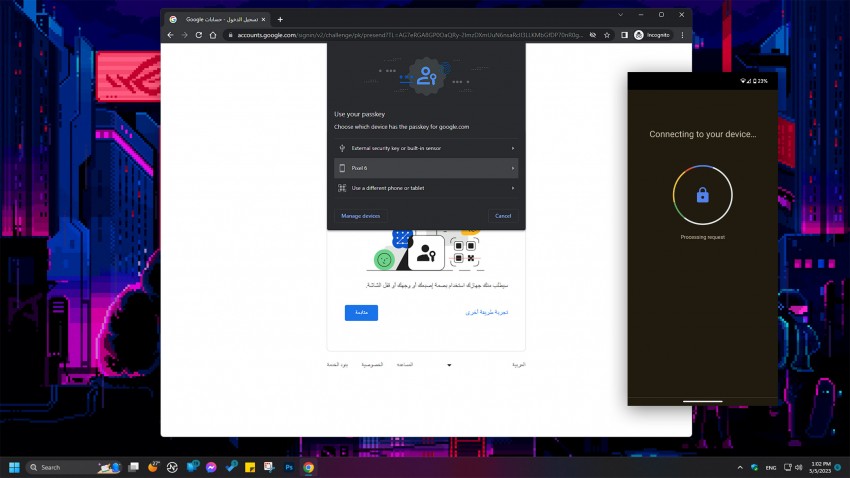The width and height of the screenshot is (850, 478).
Task: Open the Chrome three-dot menu
Action: [682, 35]
